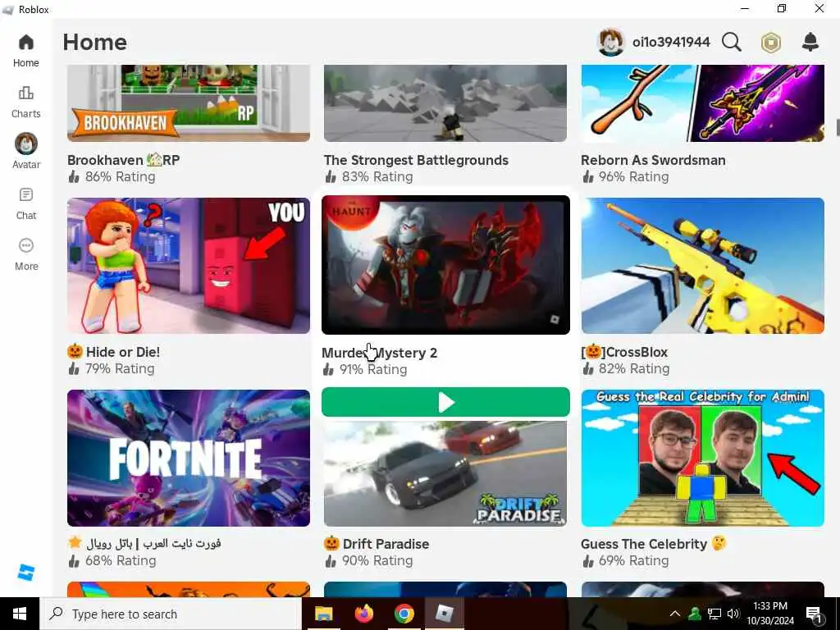Open the Brookhaven RP game thumbnail
This screenshot has height=630, width=840.
pyautogui.click(x=189, y=103)
